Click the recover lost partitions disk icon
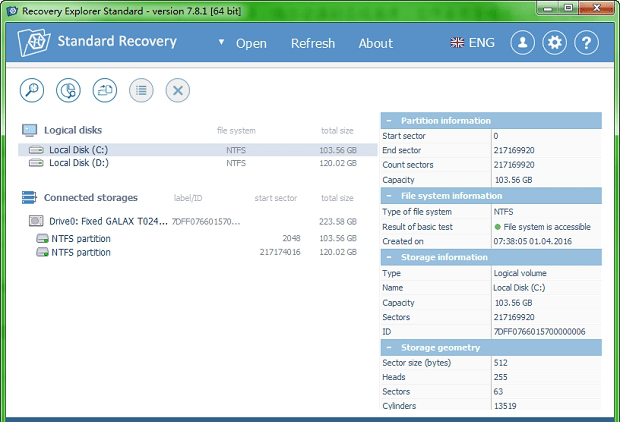620x438 pixels. click(x=68, y=91)
